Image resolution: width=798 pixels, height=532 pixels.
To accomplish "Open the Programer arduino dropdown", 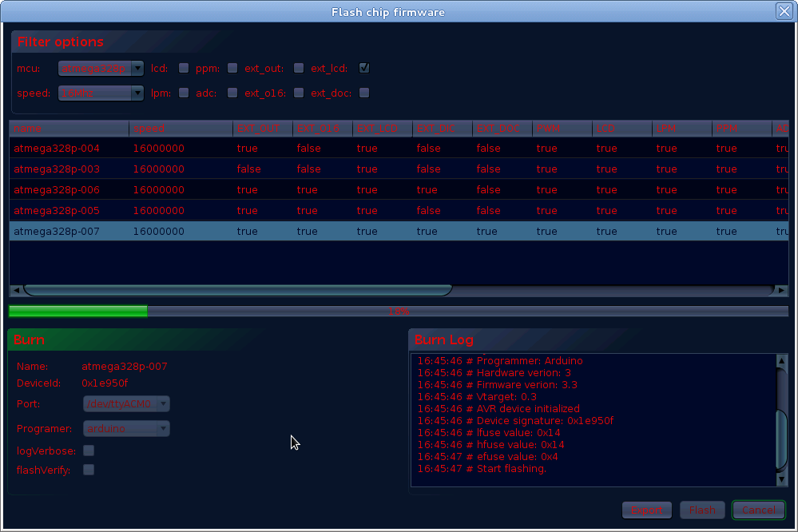I will coord(126,429).
